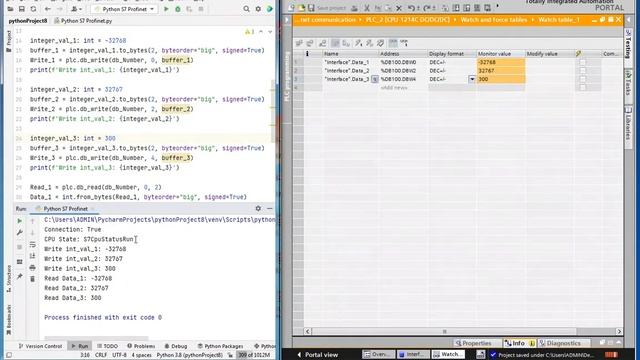Screen dimensions: 640x360
Task: Click the warnings indicator in the editor corner
Action: pos(249,32)
